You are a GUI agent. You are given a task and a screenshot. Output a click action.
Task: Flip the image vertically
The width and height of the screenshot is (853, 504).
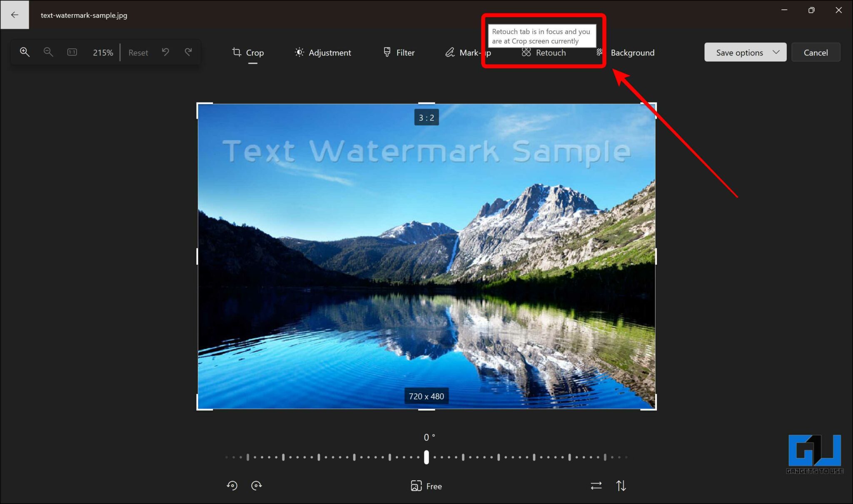tap(621, 486)
